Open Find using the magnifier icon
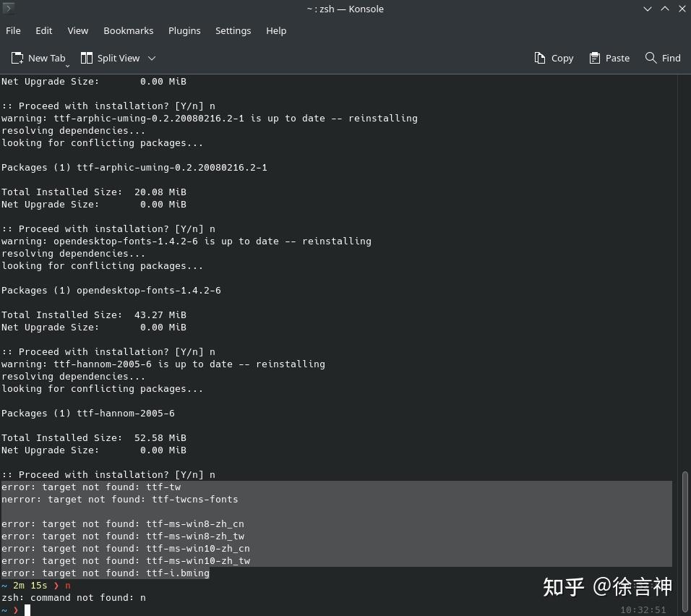Screen dimensions: 691x616 pyautogui.click(x=650, y=58)
